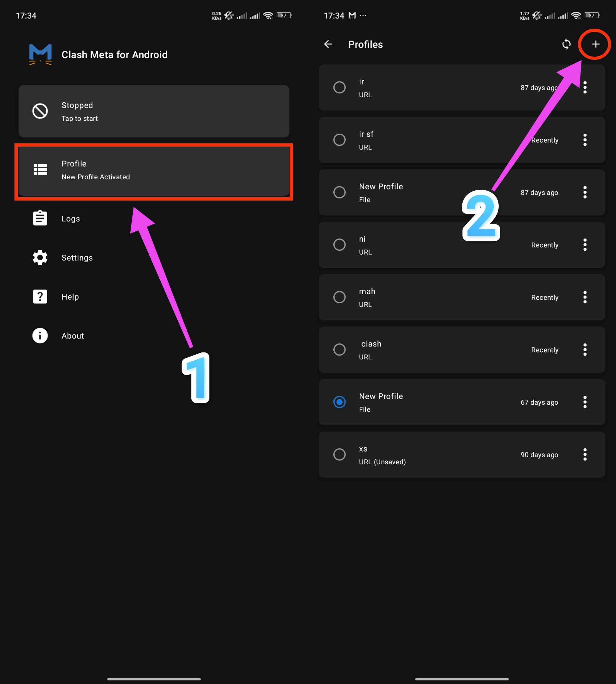Open three-dot menu for 'ni' profile
The width and height of the screenshot is (616, 684).
tap(585, 245)
